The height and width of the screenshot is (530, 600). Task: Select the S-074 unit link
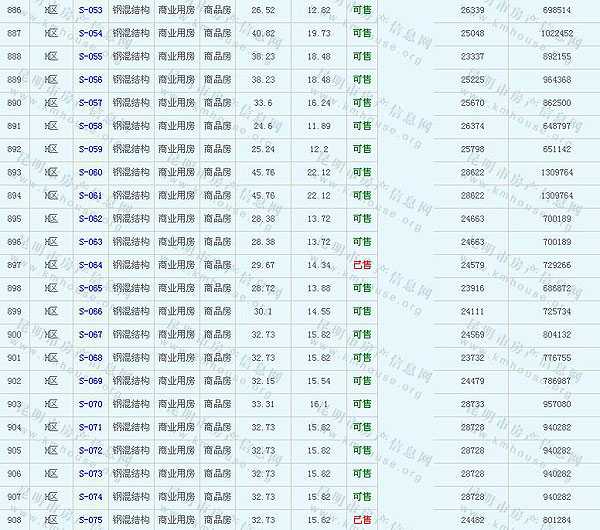[90, 496]
